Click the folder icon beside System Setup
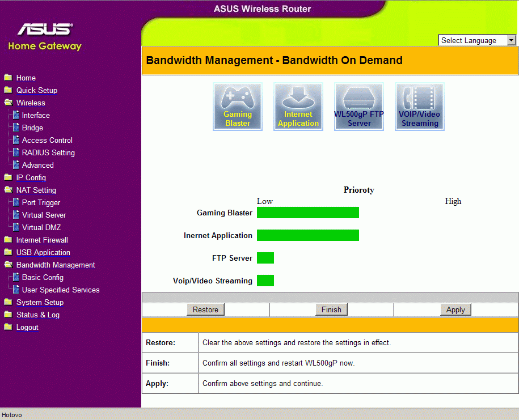This screenshot has height=420, width=519. click(x=9, y=302)
